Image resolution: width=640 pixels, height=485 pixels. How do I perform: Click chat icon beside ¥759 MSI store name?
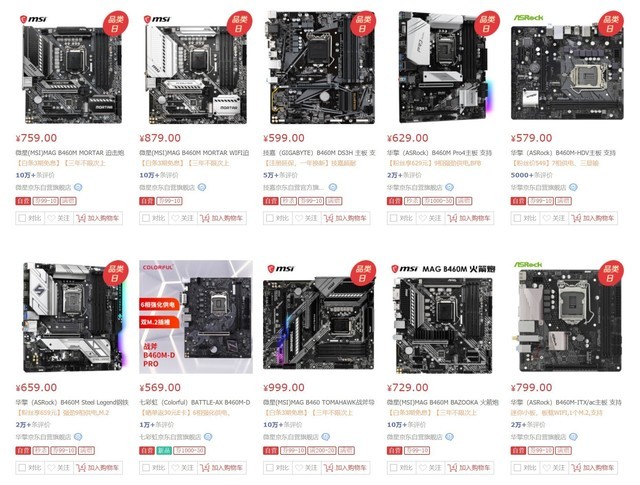pos(78,187)
